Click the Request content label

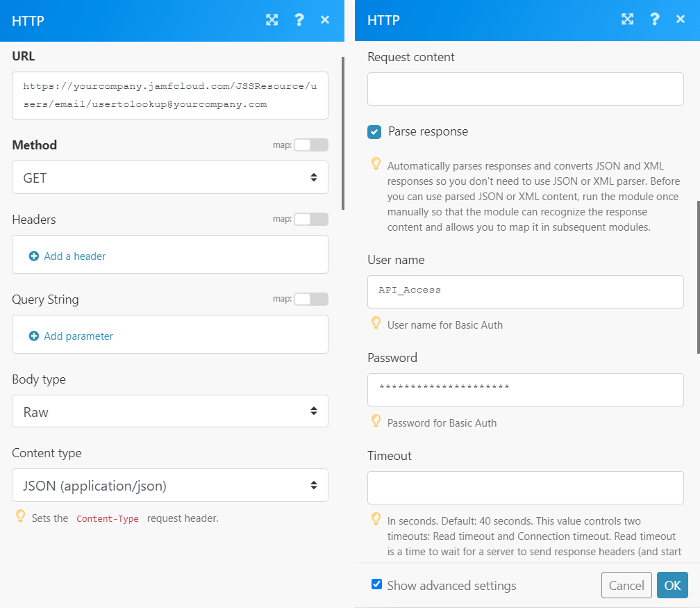[410, 57]
